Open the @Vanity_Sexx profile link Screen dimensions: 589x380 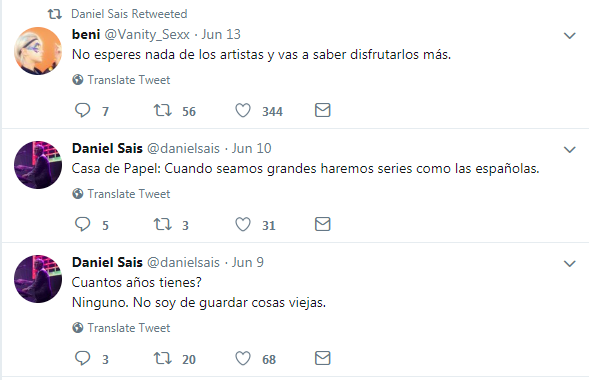pyautogui.click(x=147, y=35)
